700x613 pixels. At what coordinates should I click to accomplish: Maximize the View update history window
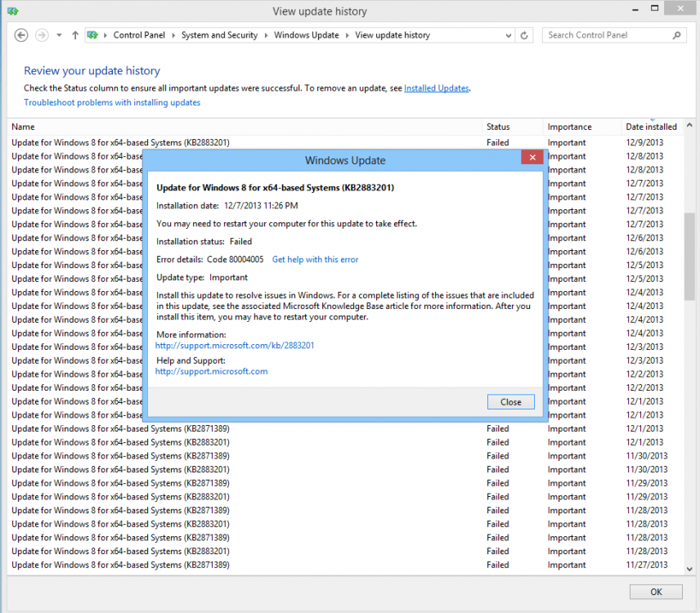tap(654, 8)
